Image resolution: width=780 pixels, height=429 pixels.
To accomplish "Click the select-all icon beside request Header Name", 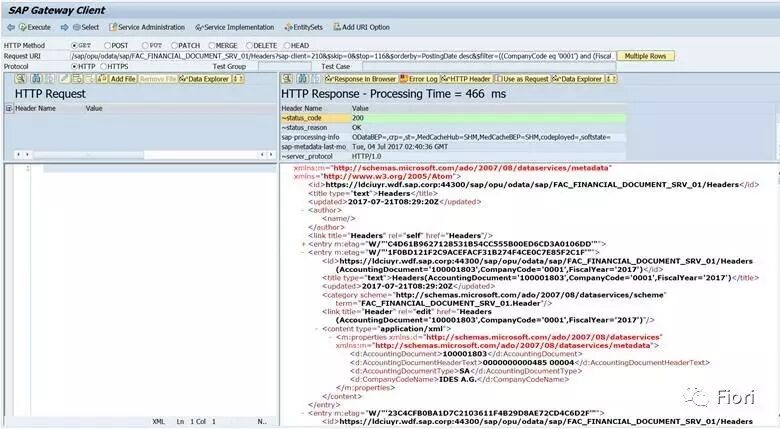I will pos(8,108).
